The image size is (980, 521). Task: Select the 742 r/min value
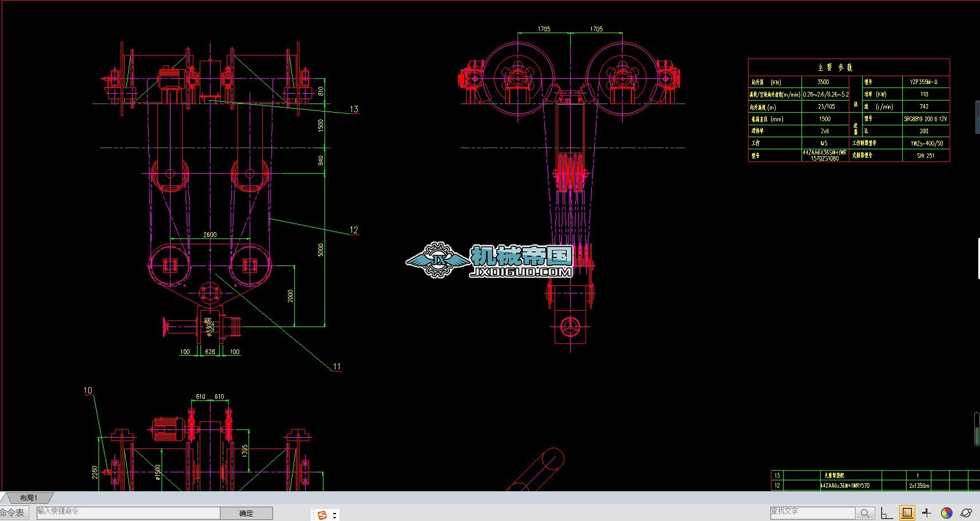tap(924, 106)
